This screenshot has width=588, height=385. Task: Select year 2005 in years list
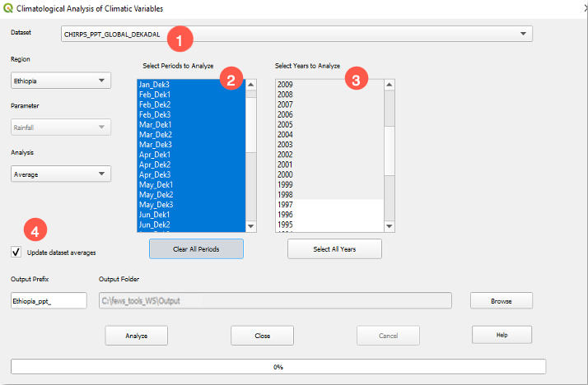click(286, 124)
